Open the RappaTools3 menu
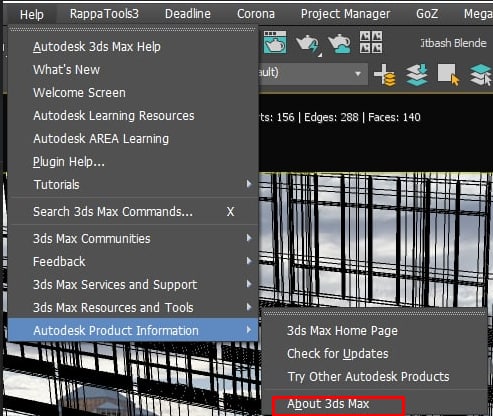The height and width of the screenshot is (416, 493). coord(104,14)
